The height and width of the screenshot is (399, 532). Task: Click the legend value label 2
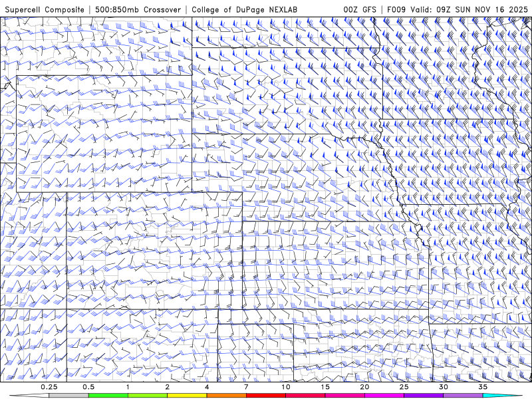click(x=168, y=387)
